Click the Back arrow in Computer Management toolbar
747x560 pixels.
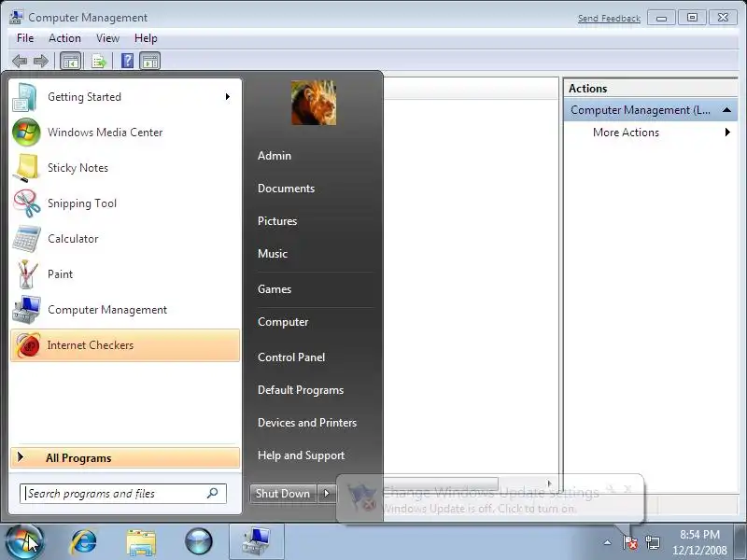[x=20, y=61]
